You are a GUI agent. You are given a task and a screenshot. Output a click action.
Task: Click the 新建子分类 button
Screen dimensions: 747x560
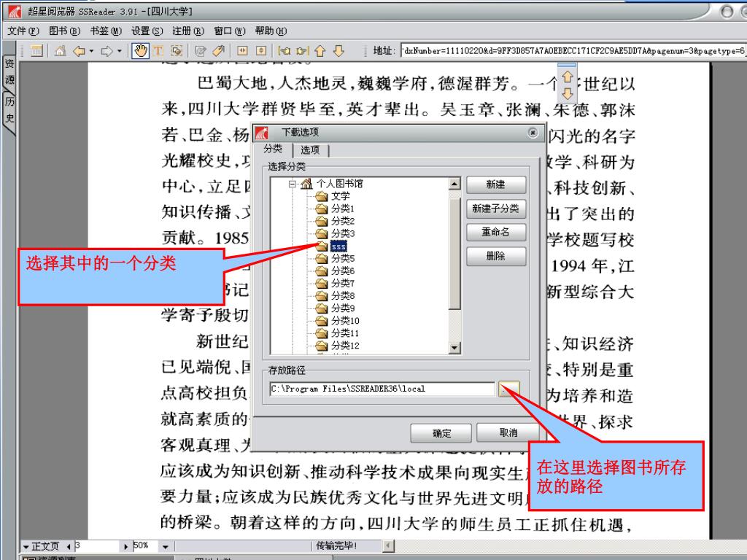tap(496, 209)
